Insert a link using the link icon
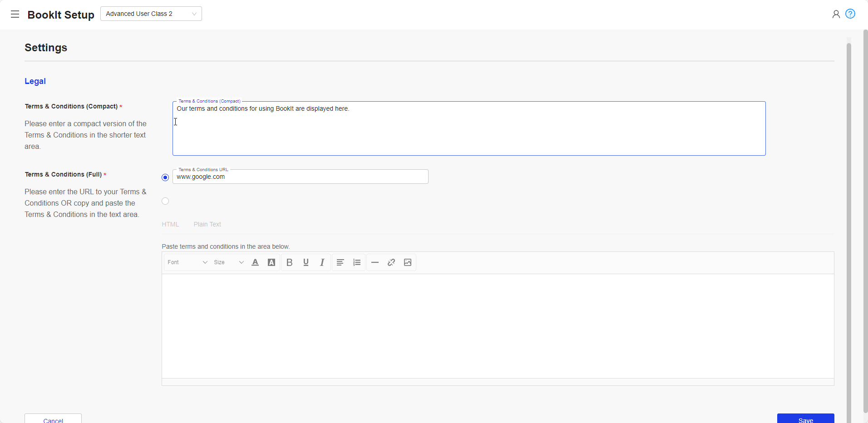 (391, 262)
